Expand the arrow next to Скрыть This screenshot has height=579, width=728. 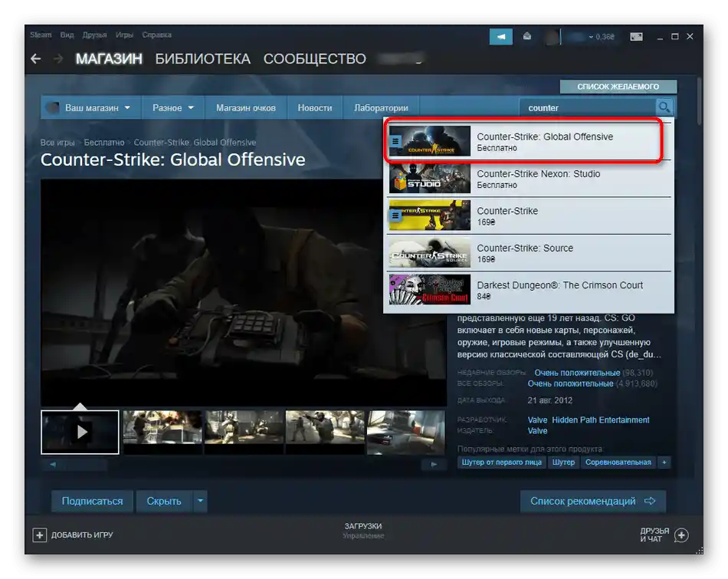(200, 501)
